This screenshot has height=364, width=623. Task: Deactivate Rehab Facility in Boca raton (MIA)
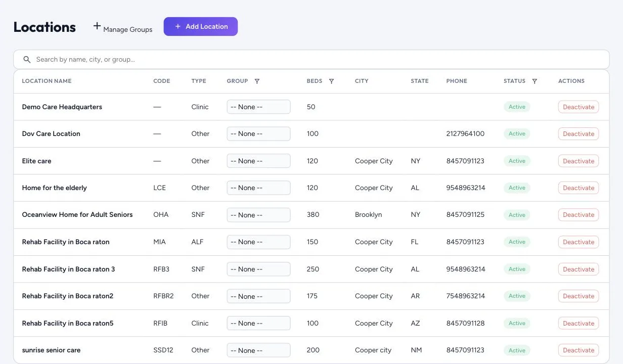coord(579,242)
